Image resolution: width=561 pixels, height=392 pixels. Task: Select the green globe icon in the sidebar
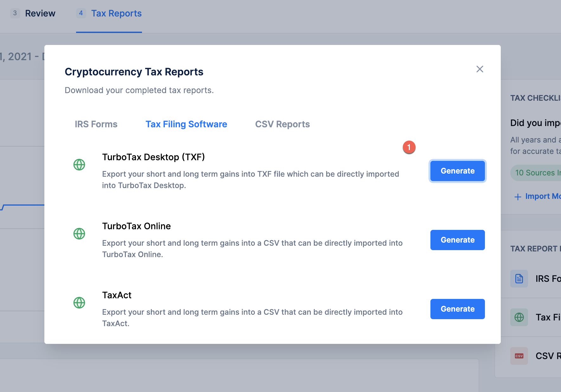519,317
